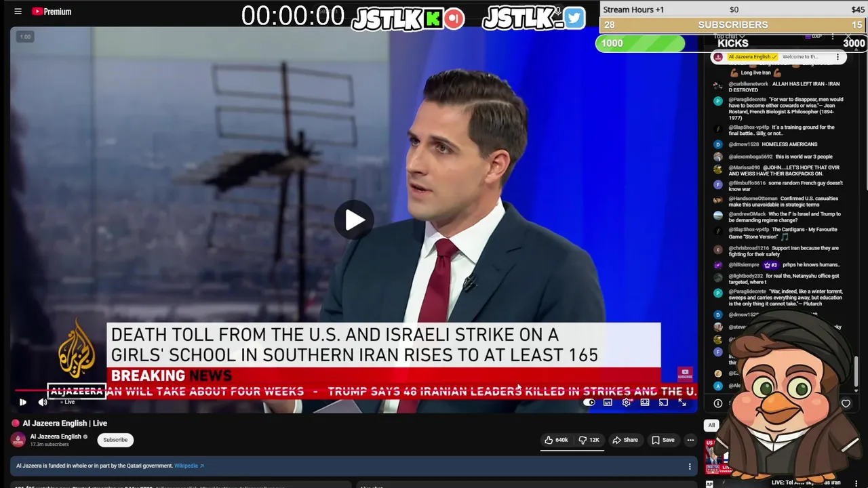Open options for Tel Aviv live video
Viewport: 868px width, 488px height.
coord(856,483)
